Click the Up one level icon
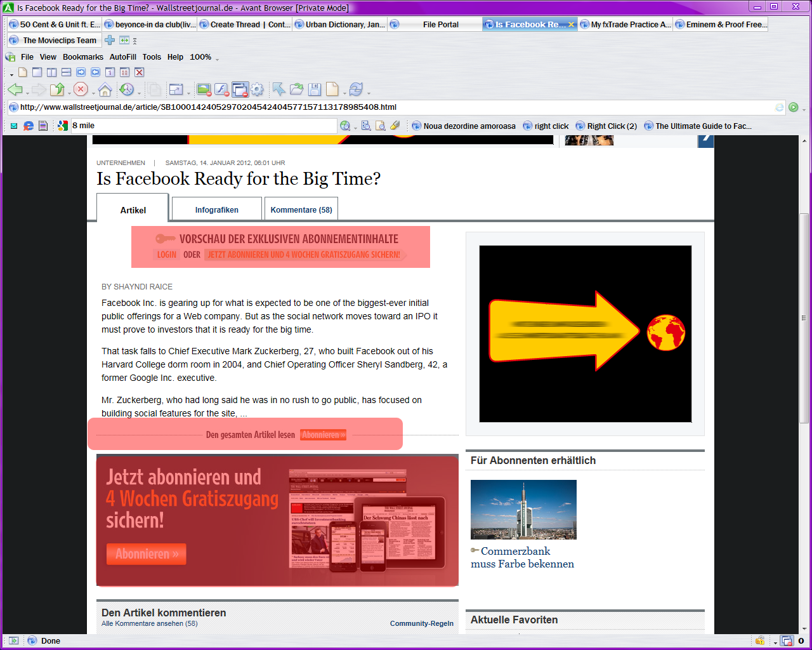Viewport: 812px width, 650px height. tap(57, 90)
